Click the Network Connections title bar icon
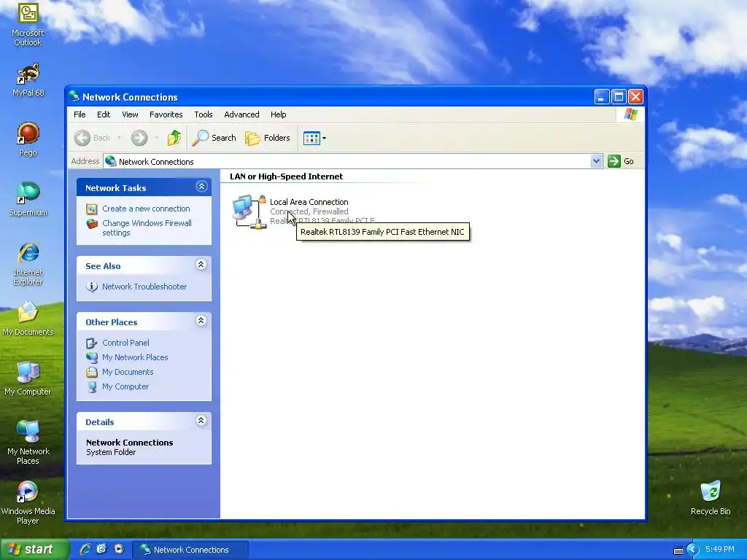The width and height of the screenshot is (747, 560). [x=74, y=97]
